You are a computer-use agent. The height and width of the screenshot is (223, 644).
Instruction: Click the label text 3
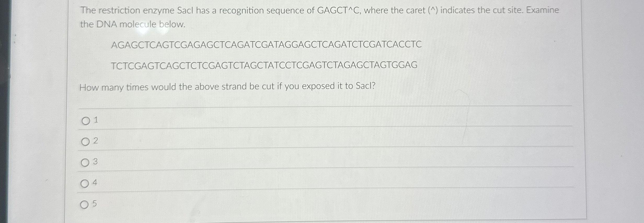click(x=96, y=162)
